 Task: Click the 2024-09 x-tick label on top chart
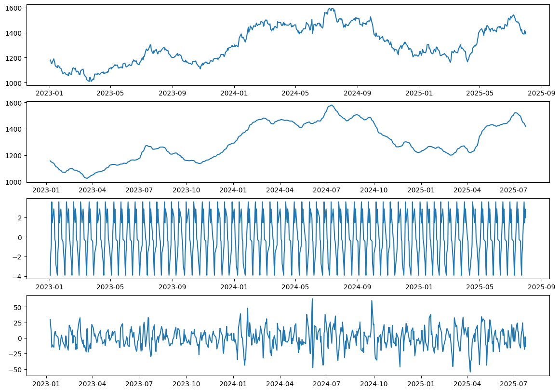(358, 93)
